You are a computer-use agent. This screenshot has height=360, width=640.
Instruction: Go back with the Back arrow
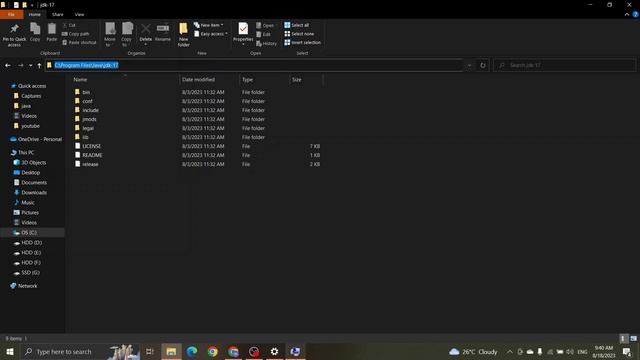(x=8, y=65)
